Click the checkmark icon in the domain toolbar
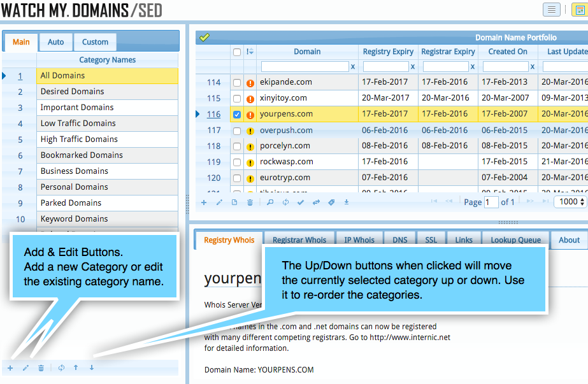The height and width of the screenshot is (384, 588). click(x=301, y=203)
